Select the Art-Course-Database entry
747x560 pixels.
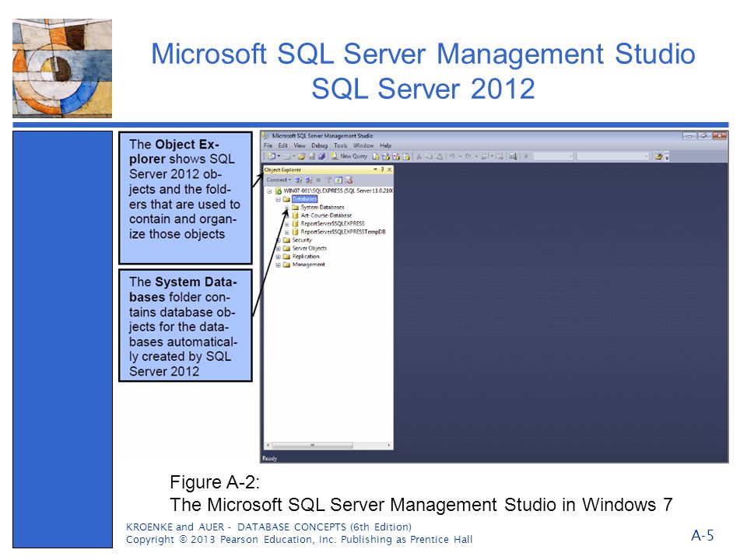click(326, 215)
